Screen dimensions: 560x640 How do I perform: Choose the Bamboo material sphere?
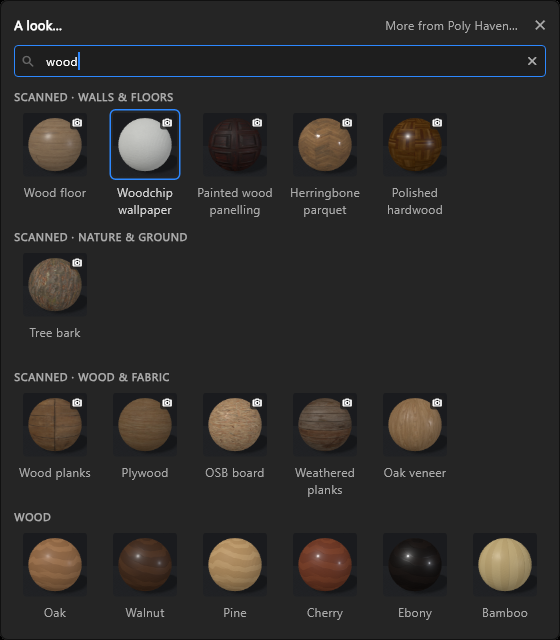point(505,564)
